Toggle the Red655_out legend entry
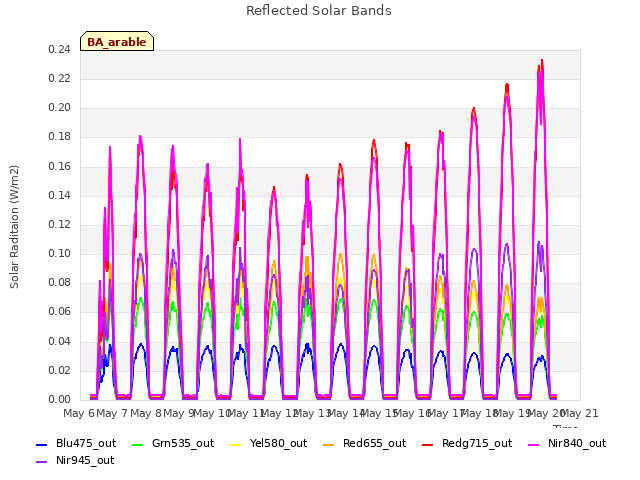The image size is (640, 480). pos(364,443)
